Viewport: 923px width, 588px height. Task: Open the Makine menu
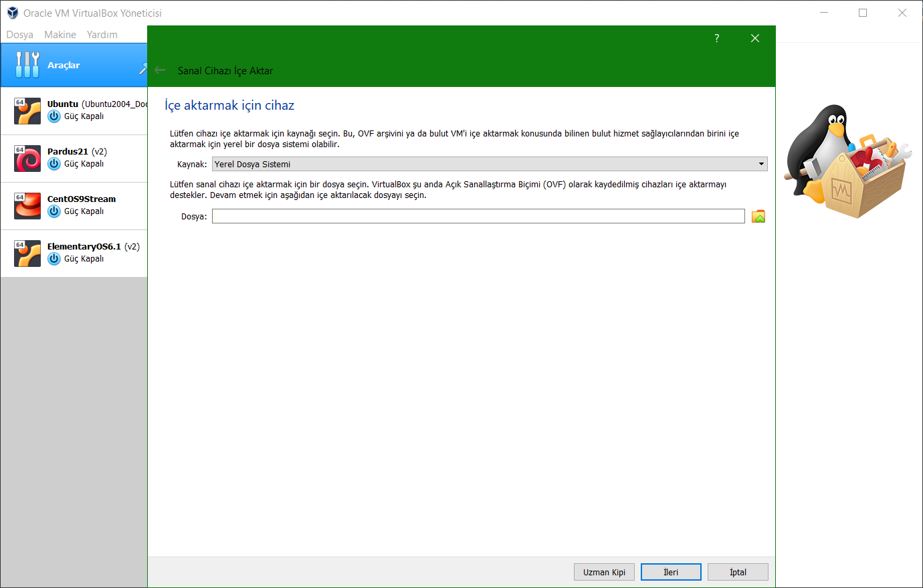(60, 35)
